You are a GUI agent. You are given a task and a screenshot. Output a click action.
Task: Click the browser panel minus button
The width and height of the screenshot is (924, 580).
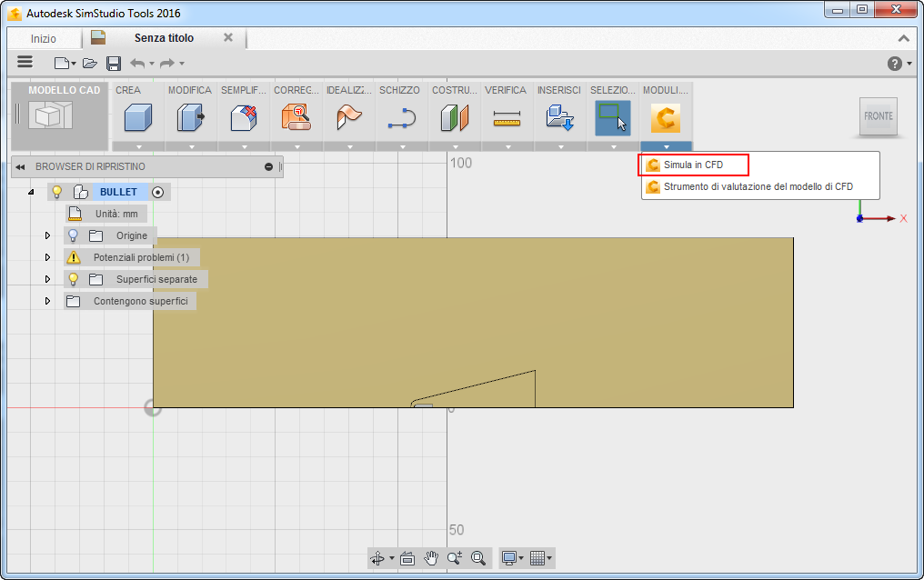pyautogui.click(x=268, y=167)
